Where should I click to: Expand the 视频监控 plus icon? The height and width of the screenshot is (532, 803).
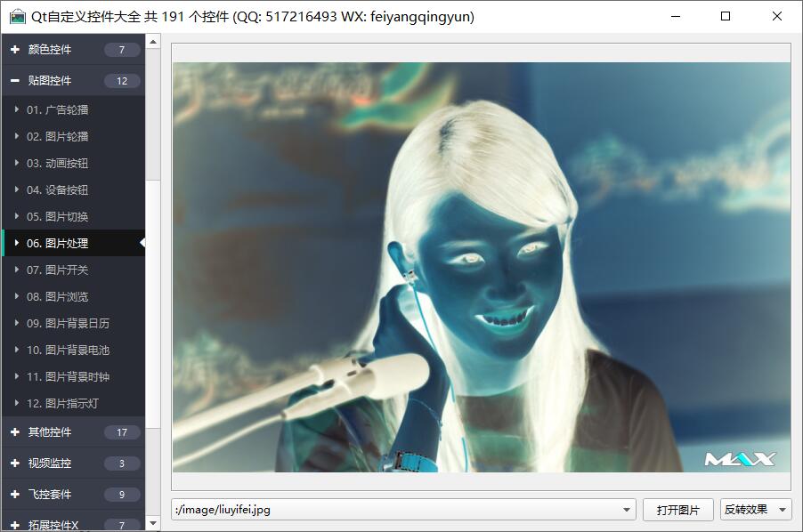(15, 463)
